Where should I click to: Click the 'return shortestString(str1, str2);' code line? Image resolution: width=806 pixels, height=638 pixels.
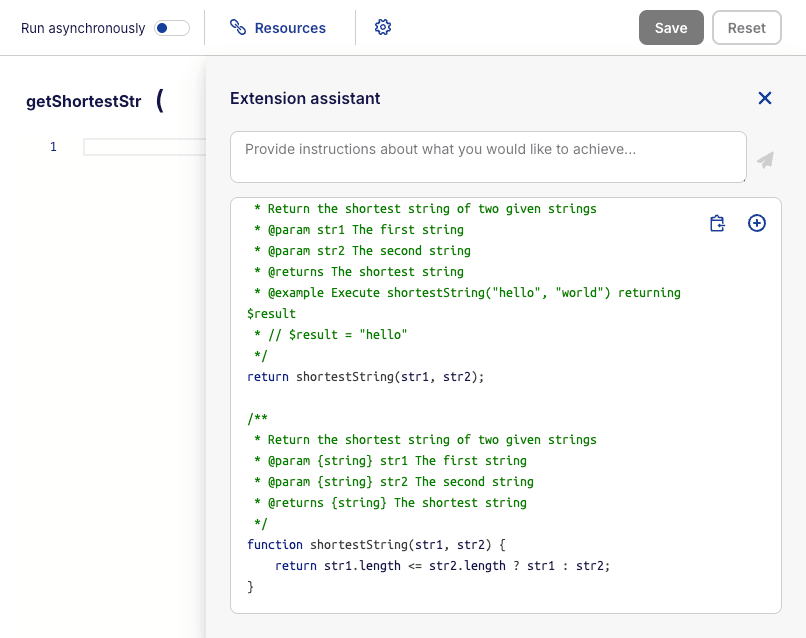tap(365, 377)
